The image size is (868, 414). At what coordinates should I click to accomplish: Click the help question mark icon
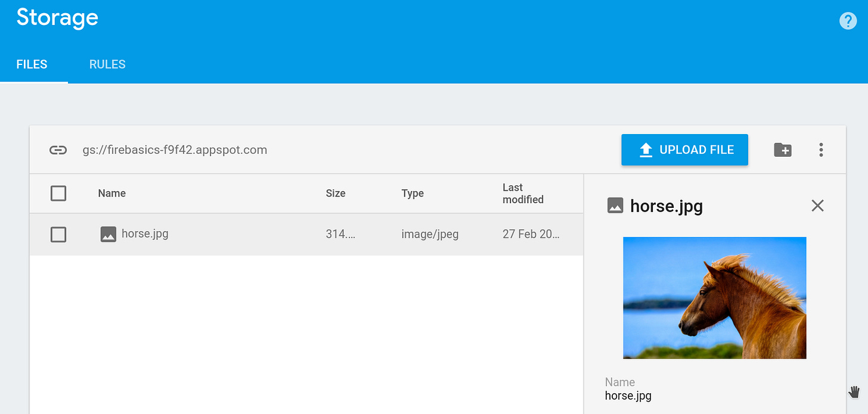point(848,20)
